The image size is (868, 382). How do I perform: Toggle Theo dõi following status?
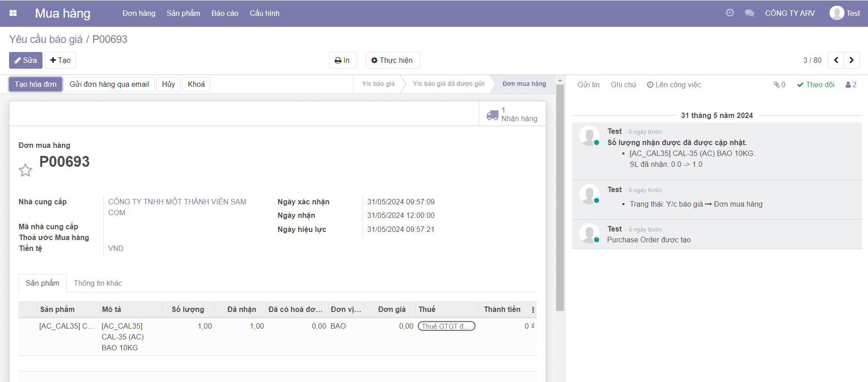click(816, 85)
